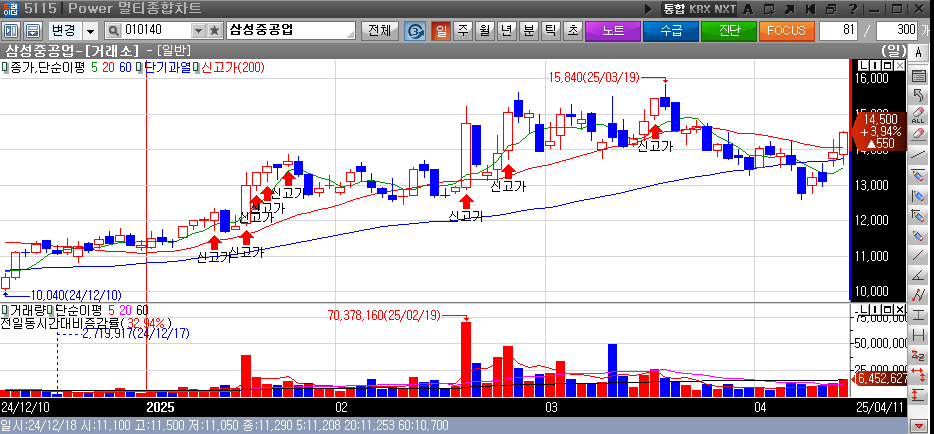This screenshot has height=434, width=934.
Task: Click the 신고가(200) label
Action: click(234, 67)
